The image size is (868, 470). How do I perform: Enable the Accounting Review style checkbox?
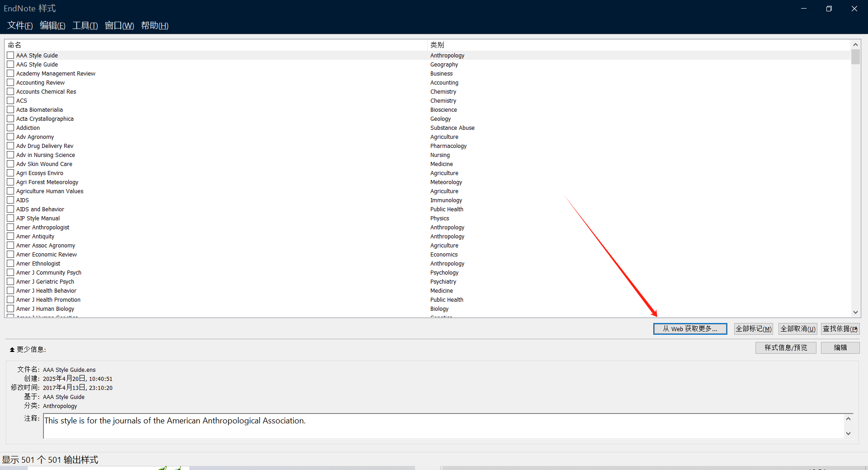(x=10, y=82)
